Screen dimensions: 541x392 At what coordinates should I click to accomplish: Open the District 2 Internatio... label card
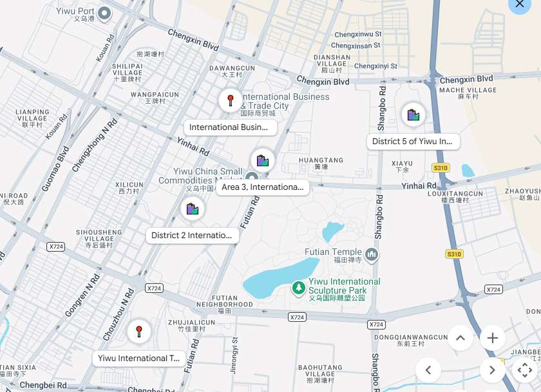[x=192, y=236]
